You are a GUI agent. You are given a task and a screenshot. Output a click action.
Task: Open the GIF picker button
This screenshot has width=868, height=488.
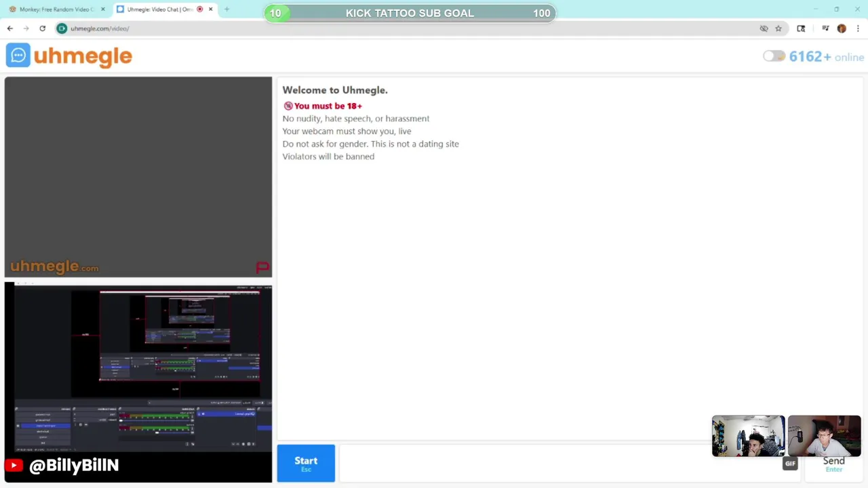(x=790, y=464)
